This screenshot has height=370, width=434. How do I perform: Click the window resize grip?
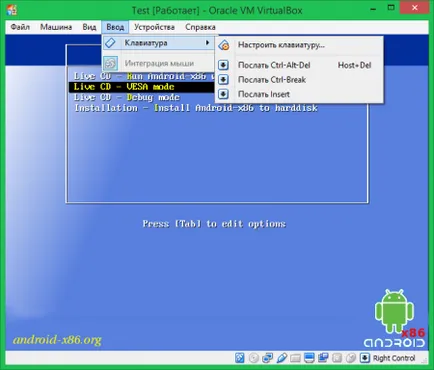click(x=424, y=360)
